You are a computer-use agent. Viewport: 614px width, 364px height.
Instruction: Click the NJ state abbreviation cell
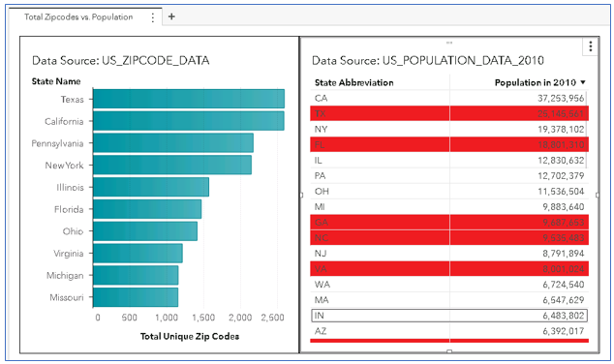point(381,254)
